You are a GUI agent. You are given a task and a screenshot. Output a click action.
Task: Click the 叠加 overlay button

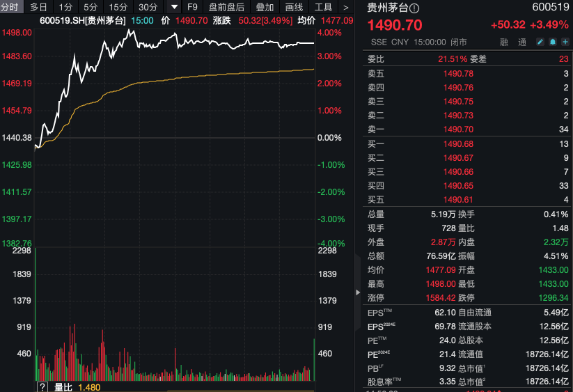click(x=265, y=7)
